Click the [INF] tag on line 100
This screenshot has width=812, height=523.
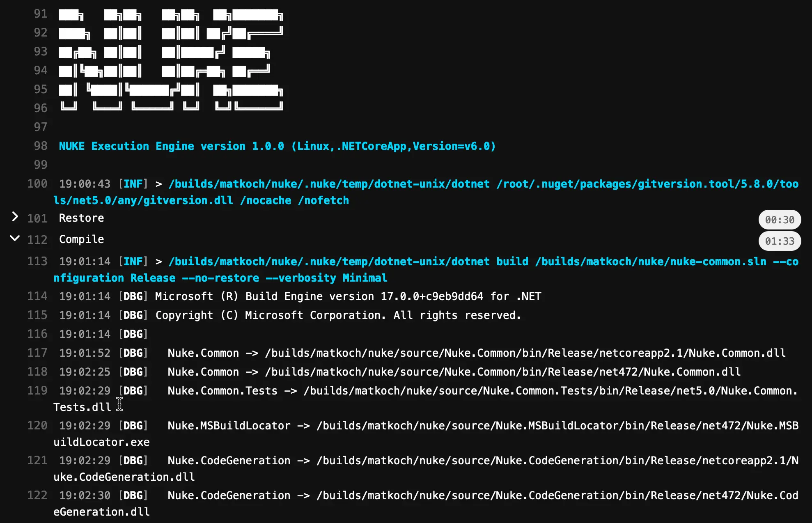pyautogui.click(x=133, y=184)
